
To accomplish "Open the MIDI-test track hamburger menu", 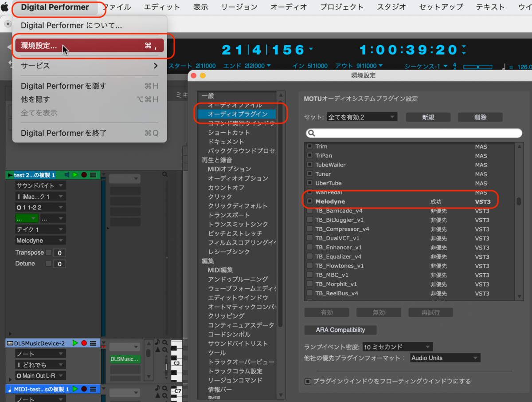I will click(x=93, y=389).
